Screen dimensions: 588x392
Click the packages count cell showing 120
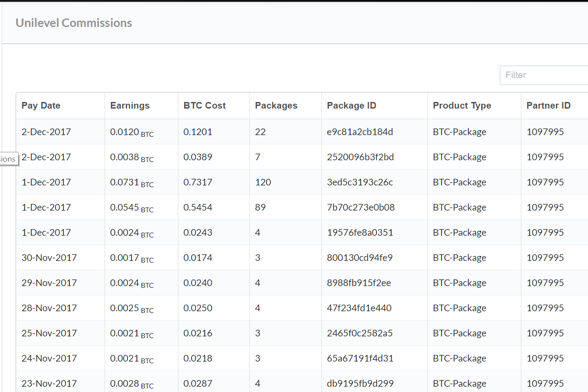click(x=263, y=182)
